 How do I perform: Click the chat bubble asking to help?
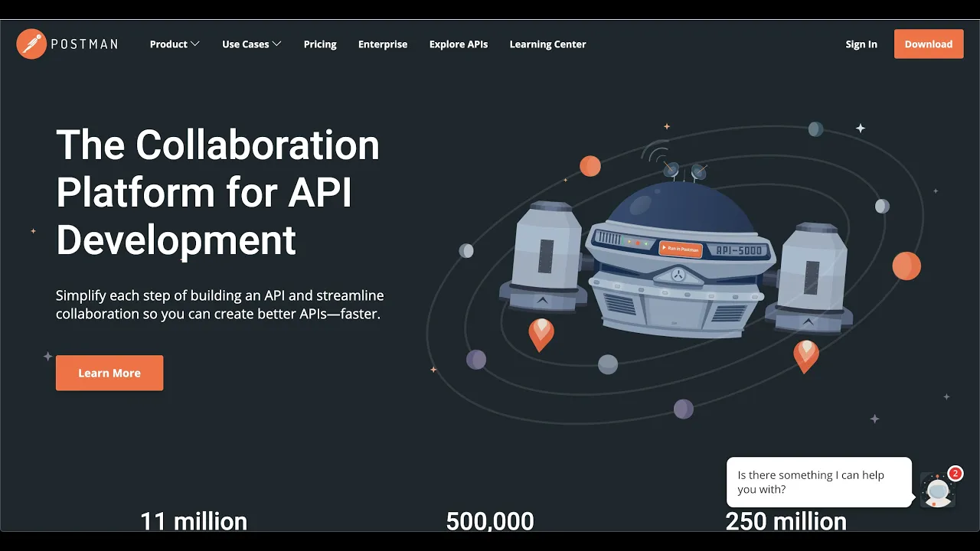819,482
